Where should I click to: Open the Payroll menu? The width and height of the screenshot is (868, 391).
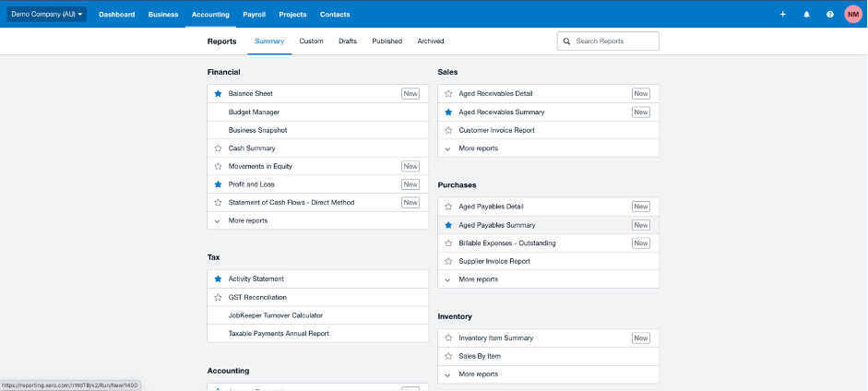[254, 15]
